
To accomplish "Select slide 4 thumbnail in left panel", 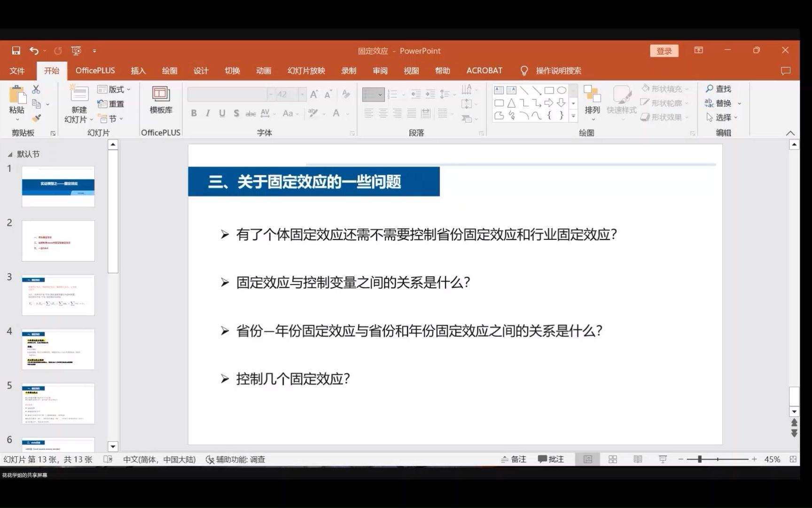I will click(58, 349).
